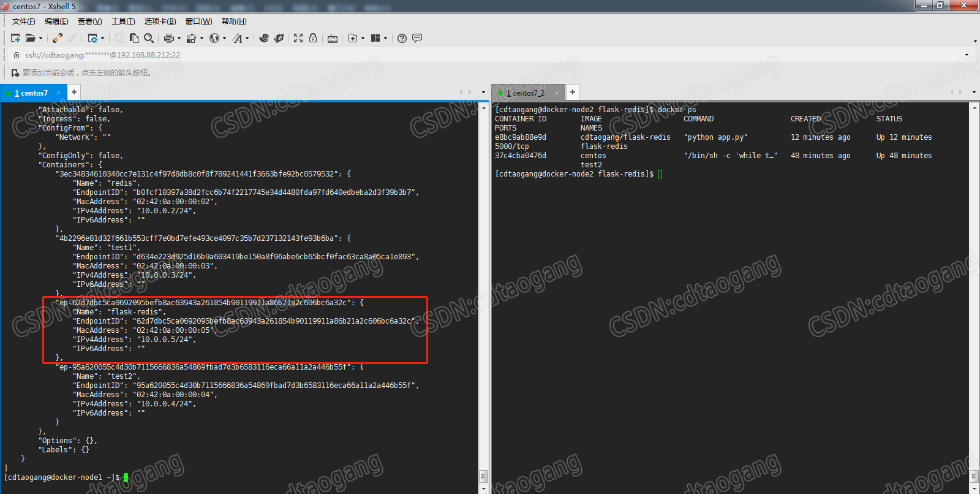Viewport: 980px width, 494px height.
Task: Open the address bar history dropdown
Action: click(x=967, y=55)
